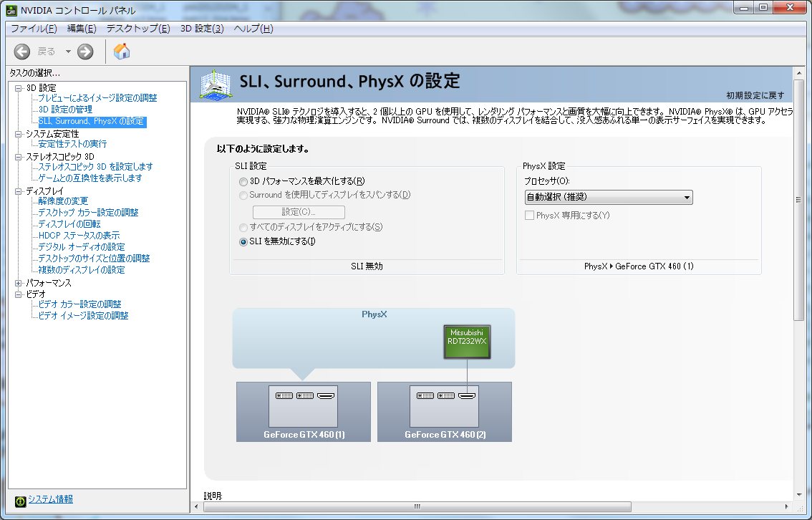Open システム情報 link

(x=50, y=499)
